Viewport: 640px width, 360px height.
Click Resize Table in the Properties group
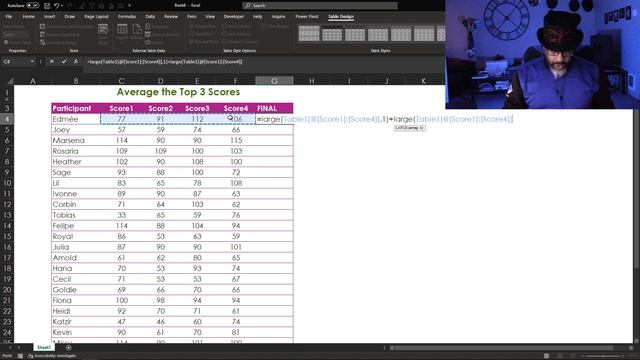point(17,42)
